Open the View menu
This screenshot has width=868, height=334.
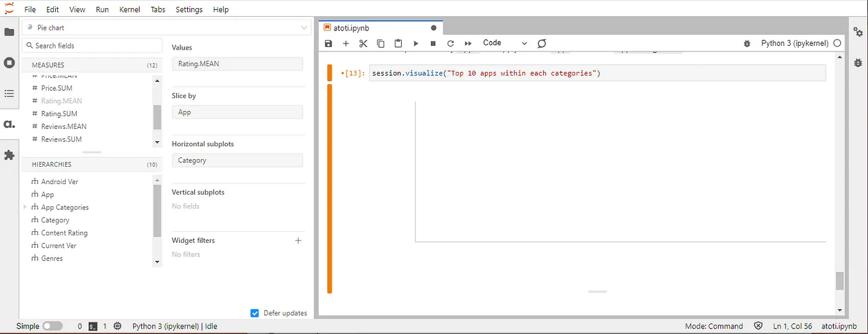tap(77, 9)
